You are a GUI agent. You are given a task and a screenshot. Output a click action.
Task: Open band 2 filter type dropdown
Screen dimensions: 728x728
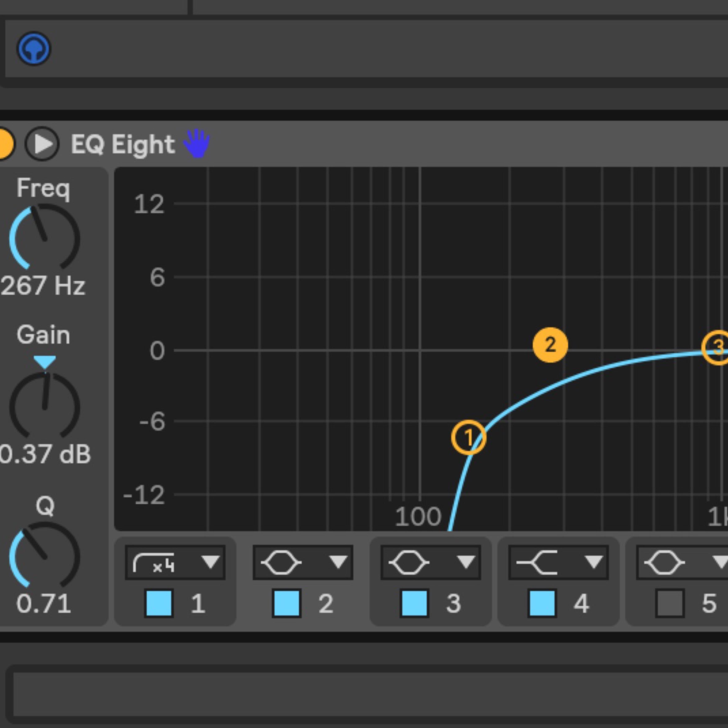(303, 563)
